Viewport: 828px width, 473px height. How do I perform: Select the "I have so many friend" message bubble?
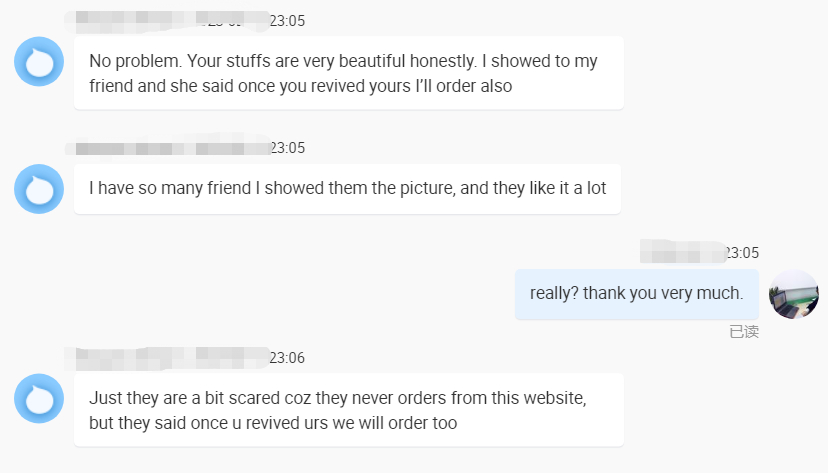click(347, 188)
